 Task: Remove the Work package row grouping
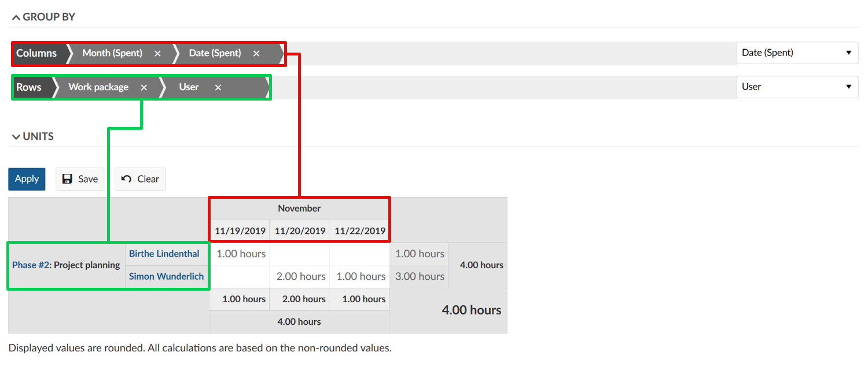click(144, 87)
